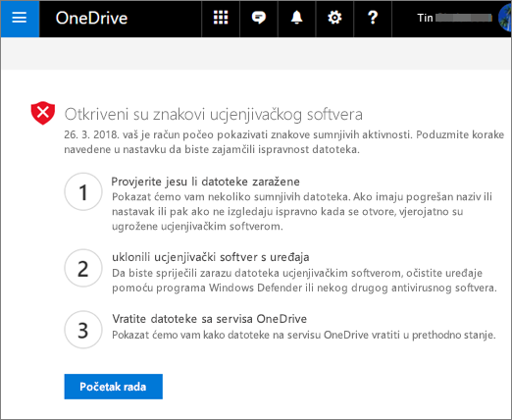The image size is (512, 420).
Task: Open the account menu for Tin
Action: coord(454,18)
